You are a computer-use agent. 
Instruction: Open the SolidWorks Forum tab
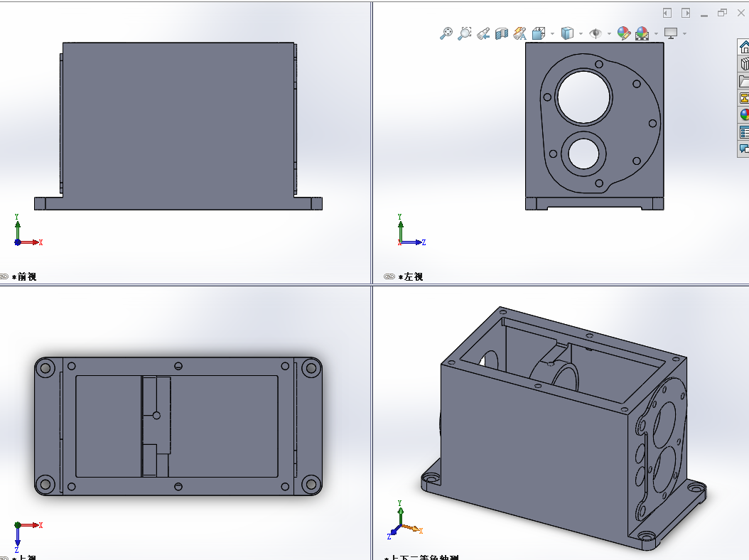[x=744, y=149]
